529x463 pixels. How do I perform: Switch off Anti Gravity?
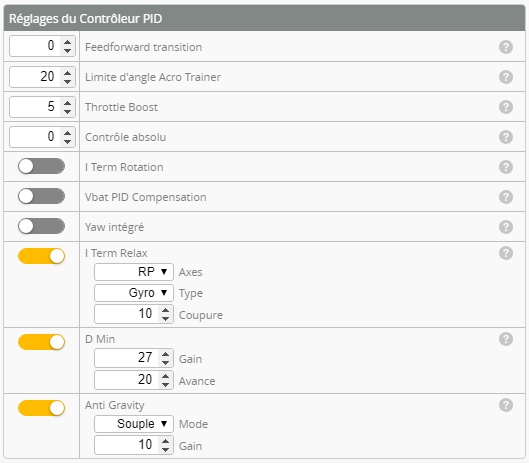tap(41, 408)
